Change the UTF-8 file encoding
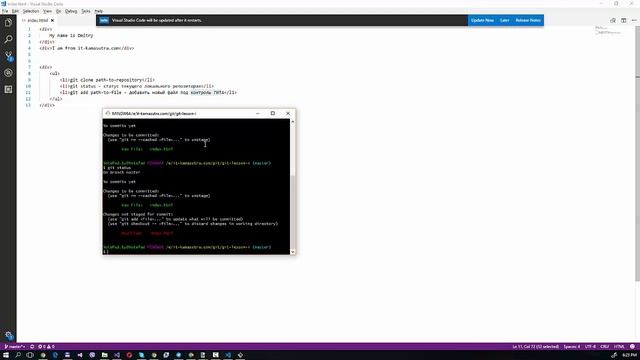Viewport: 640px width, 360px height. click(590, 347)
